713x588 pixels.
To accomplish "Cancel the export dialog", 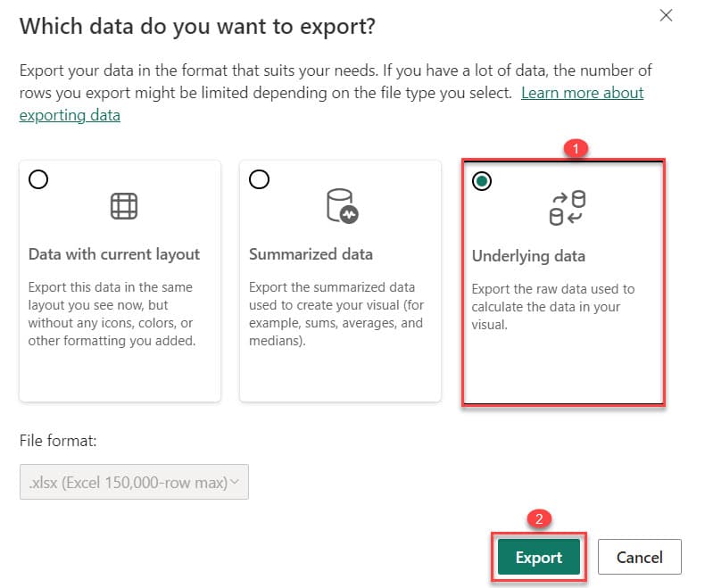I will coord(639,557).
